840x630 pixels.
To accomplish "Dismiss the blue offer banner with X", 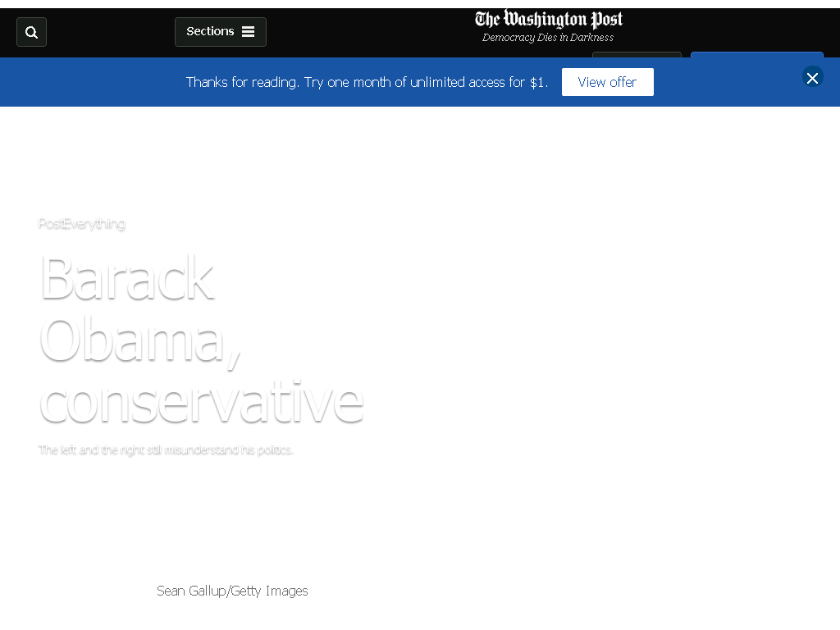I will 813,78.
